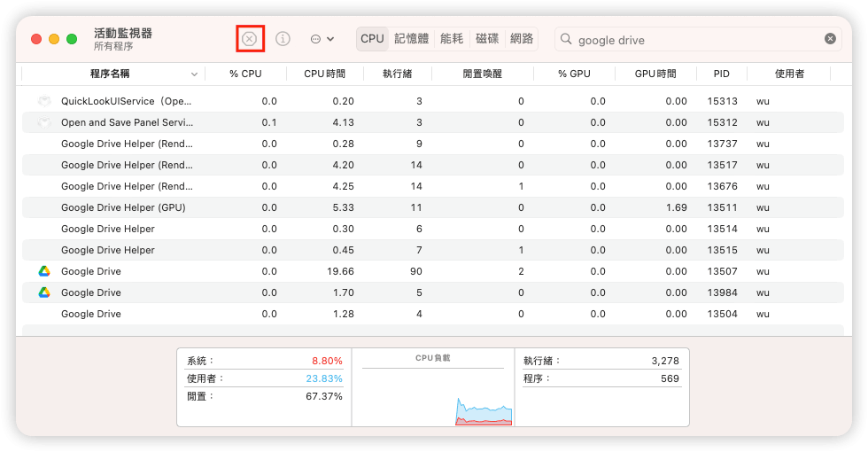
Task: Click the 使用者 23.83% statistic
Action: point(265,379)
